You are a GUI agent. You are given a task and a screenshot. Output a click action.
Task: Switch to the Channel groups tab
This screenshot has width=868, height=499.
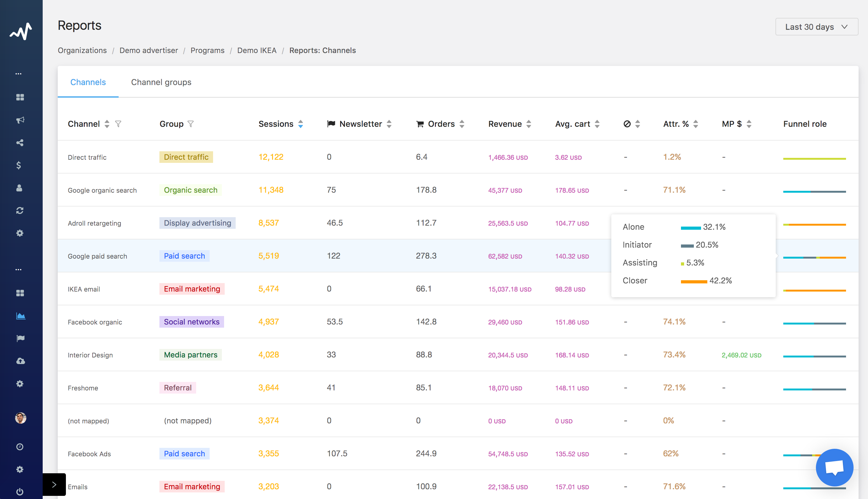point(161,82)
